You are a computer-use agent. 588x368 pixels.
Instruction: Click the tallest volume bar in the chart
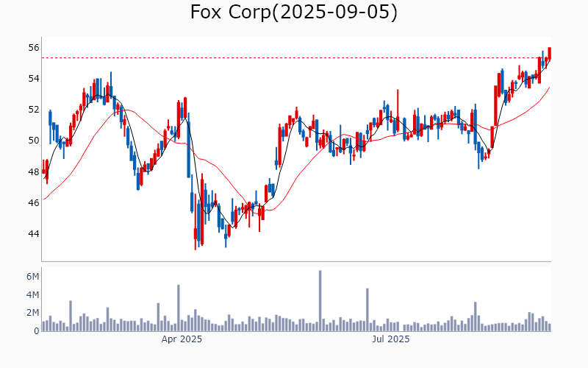[320, 300]
